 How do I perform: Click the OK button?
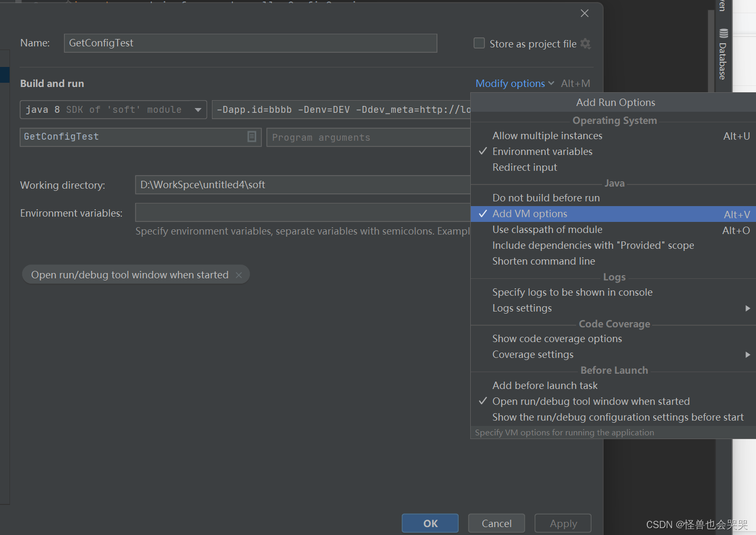click(x=430, y=523)
